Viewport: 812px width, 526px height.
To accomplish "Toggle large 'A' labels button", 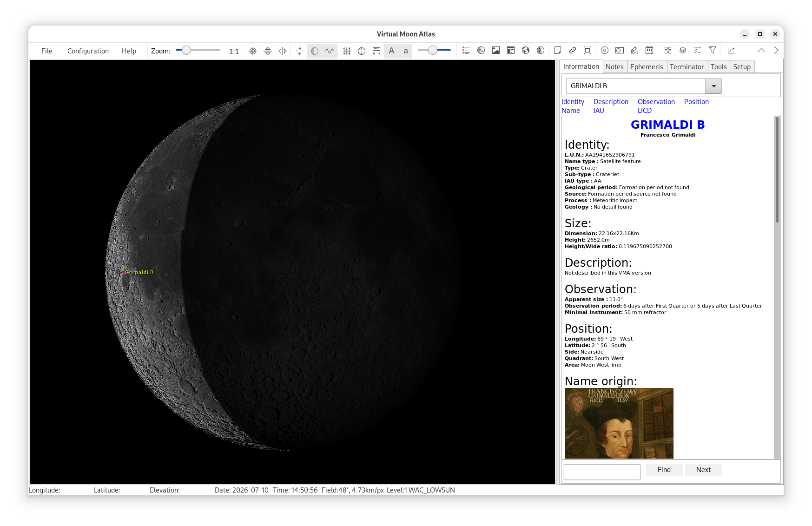I will pos(391,51).
